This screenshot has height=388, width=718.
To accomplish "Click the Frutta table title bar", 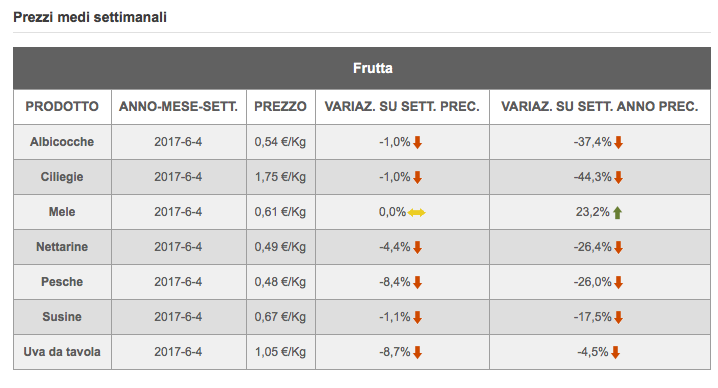I will [x=362, y=68].
